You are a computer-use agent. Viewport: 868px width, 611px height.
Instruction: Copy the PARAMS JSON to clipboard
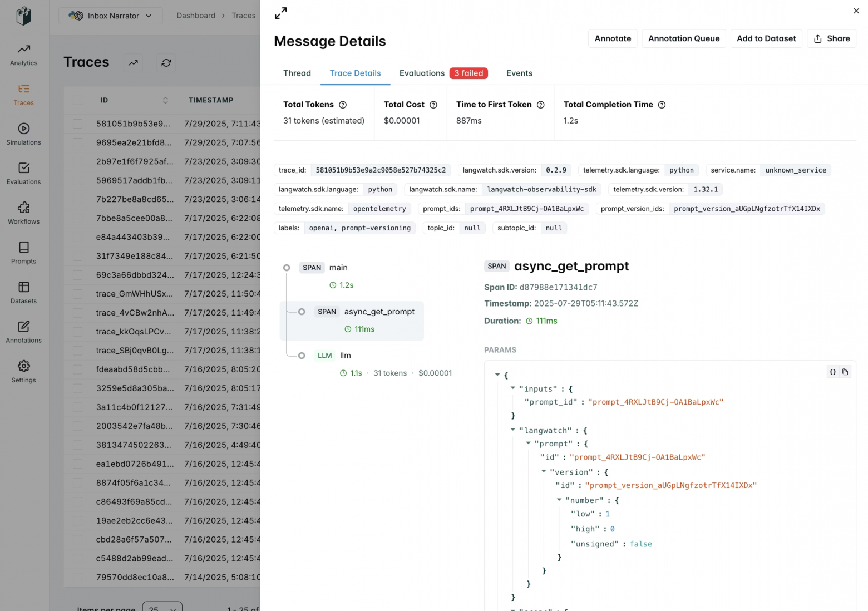point(845,372)
